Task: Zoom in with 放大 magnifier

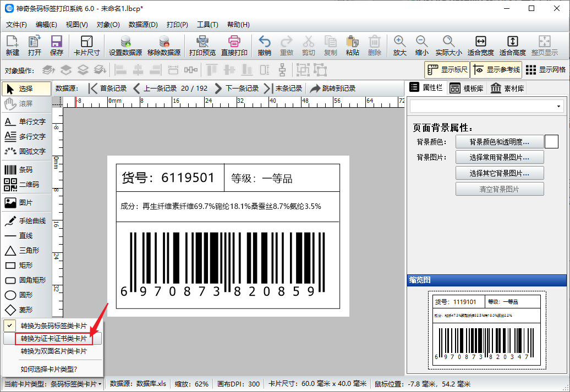Action: point(399,46)
